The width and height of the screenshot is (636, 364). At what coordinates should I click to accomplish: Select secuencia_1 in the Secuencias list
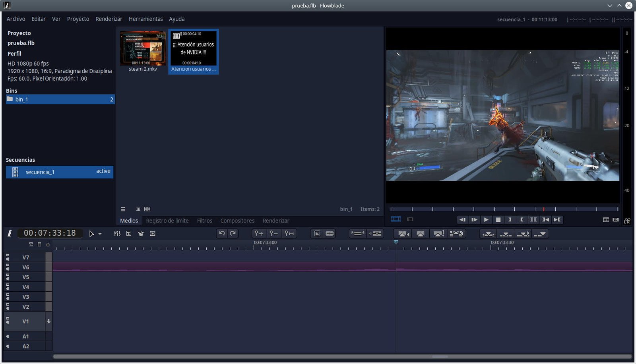coord(60,172)
